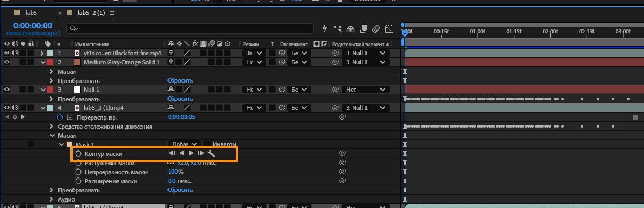Click the label color of layer 1
The image size is (644, 208).
pos(50,53)
